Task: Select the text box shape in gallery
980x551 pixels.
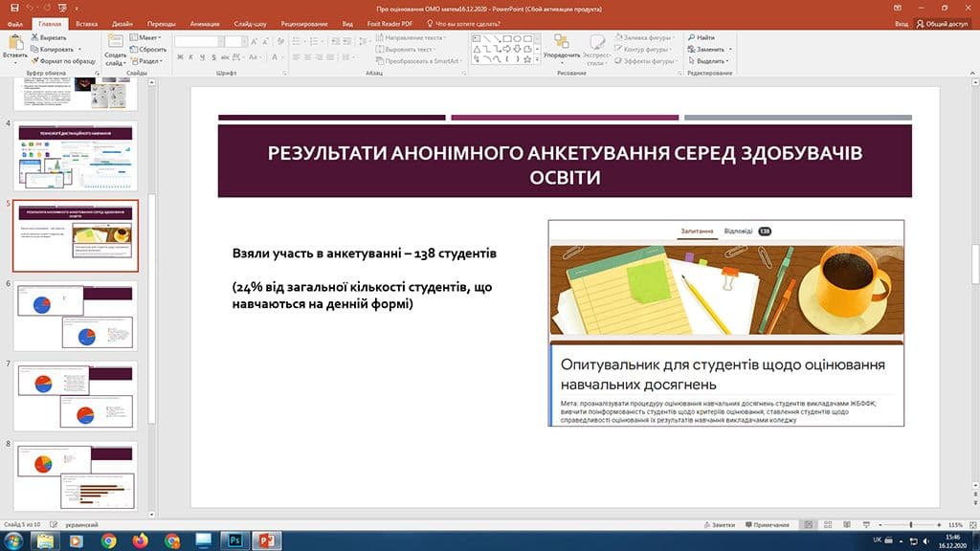Action: 477,38
